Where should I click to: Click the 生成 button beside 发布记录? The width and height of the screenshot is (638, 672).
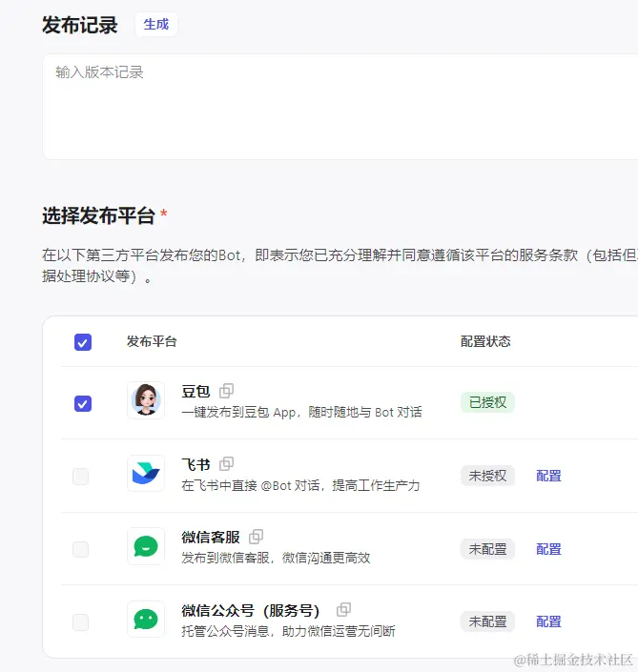(x=156, y=25)
